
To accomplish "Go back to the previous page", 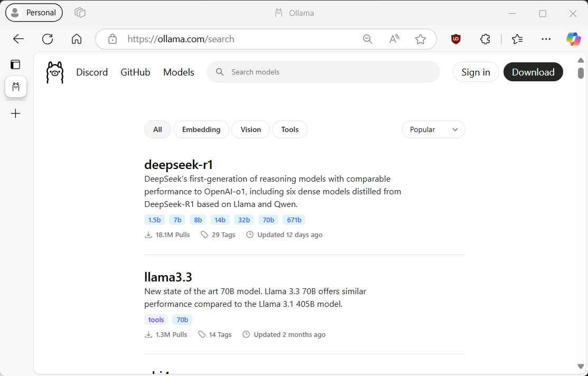I will (x=18, y=39).
